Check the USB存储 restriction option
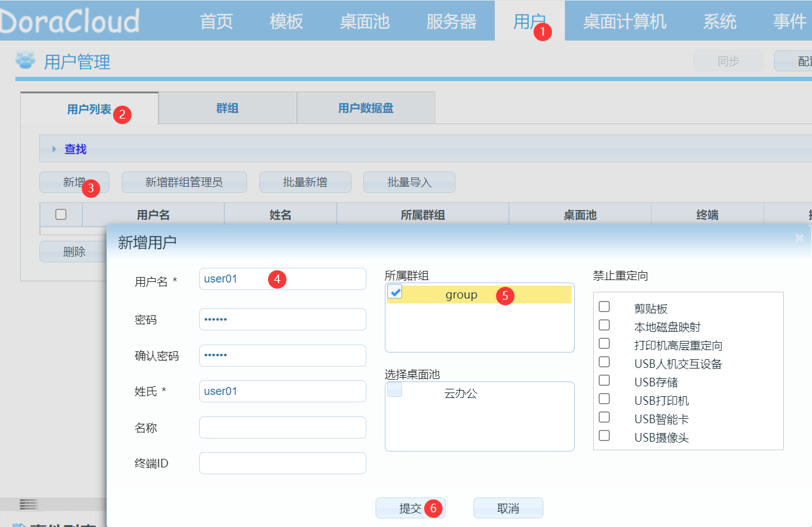 point(604,381)
